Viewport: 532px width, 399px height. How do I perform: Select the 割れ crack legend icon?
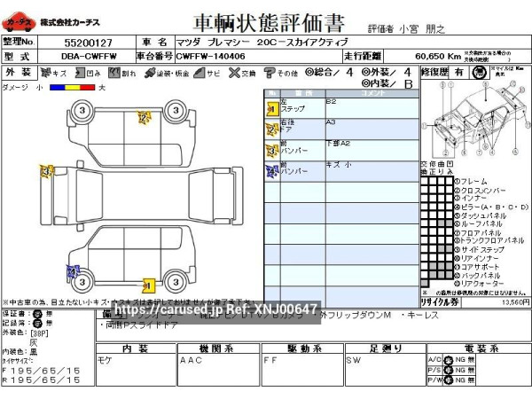point(115,73)
